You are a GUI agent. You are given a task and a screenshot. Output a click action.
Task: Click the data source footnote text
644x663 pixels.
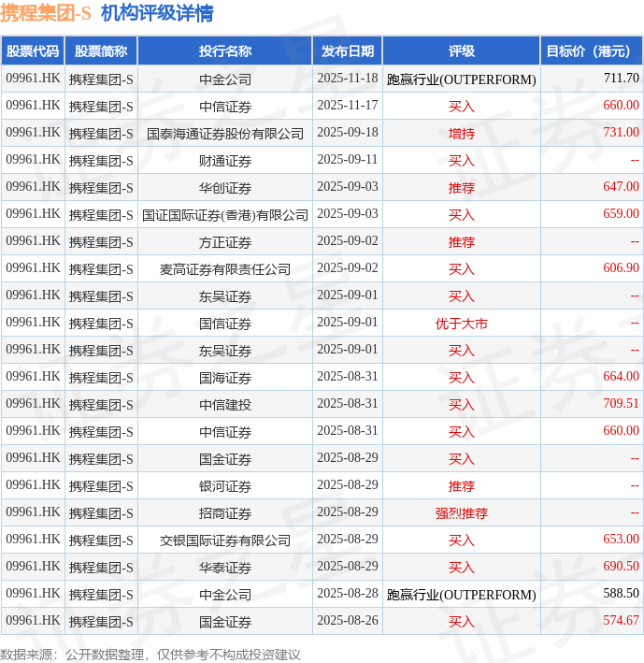[x=150, y=655]
